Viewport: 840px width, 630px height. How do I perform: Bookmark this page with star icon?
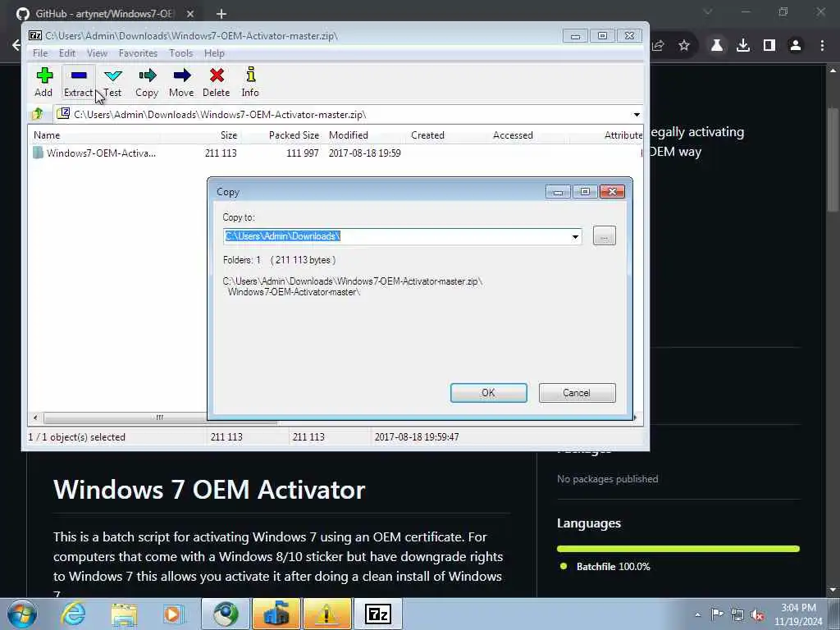tap(684, 46)
